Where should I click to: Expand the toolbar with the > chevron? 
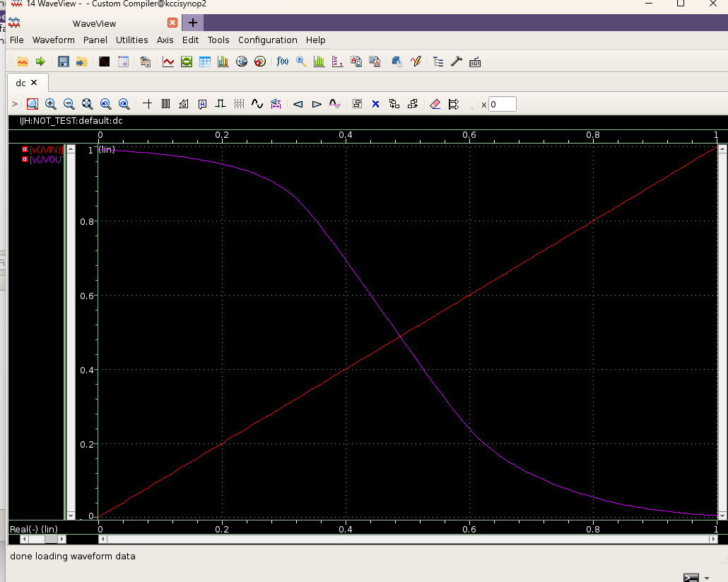pyautogui.click(x=15, y=104)
